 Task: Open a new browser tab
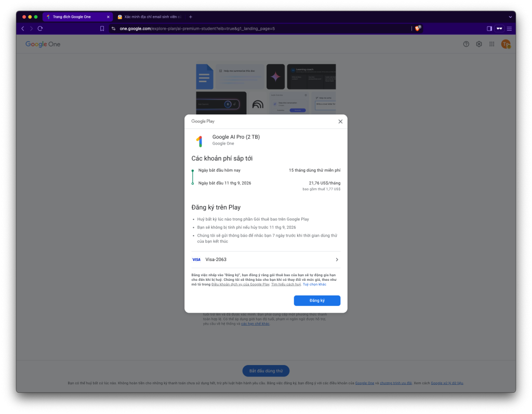pos(191,17)
